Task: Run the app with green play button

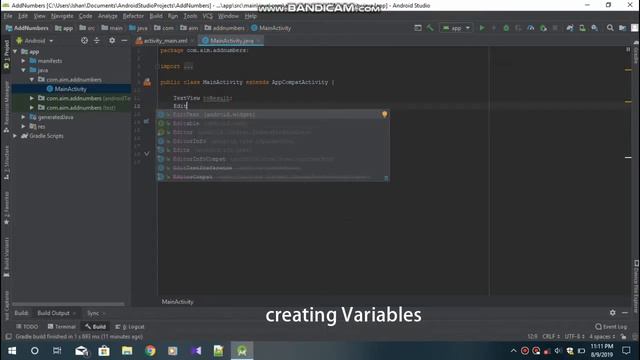Action: point(482,28)
